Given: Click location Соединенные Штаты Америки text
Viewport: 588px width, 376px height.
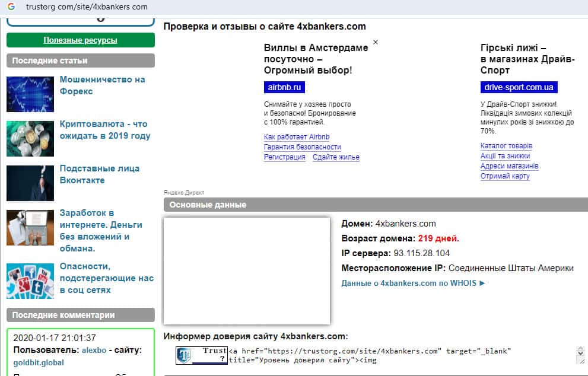Looking at the screenshot, I should (x=511, y=268).
